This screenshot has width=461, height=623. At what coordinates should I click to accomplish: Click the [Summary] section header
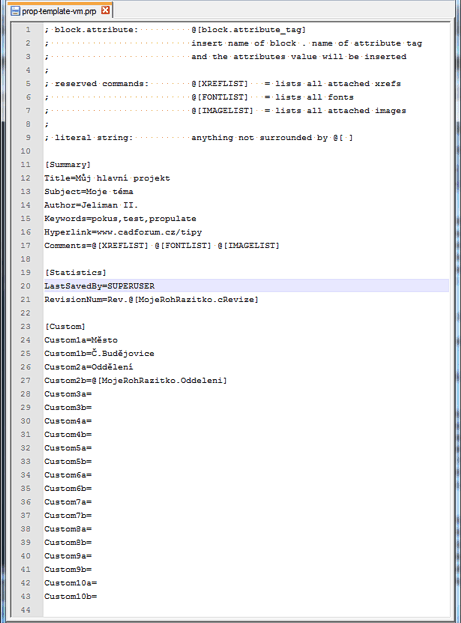click(68, 164)
